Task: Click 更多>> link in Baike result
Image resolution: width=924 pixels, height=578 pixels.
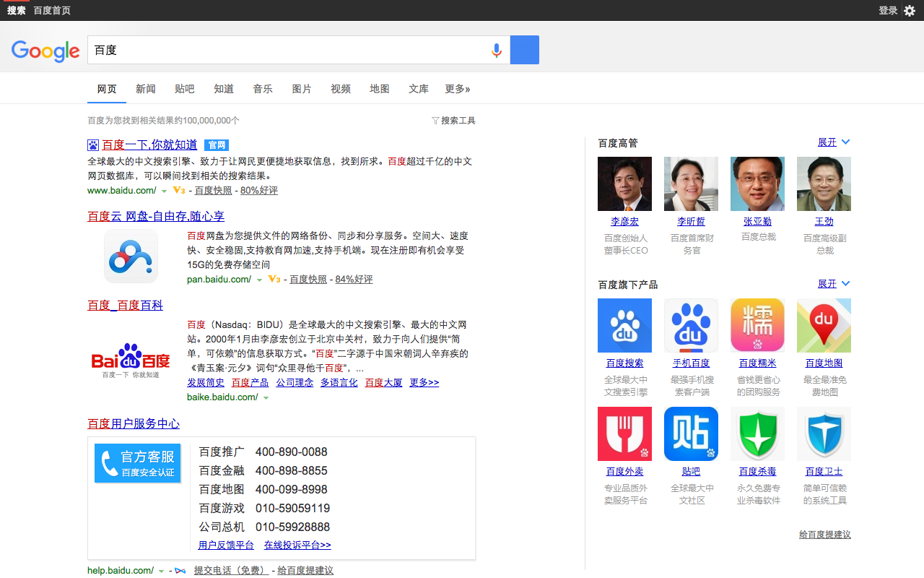Action: pos(424,382)
